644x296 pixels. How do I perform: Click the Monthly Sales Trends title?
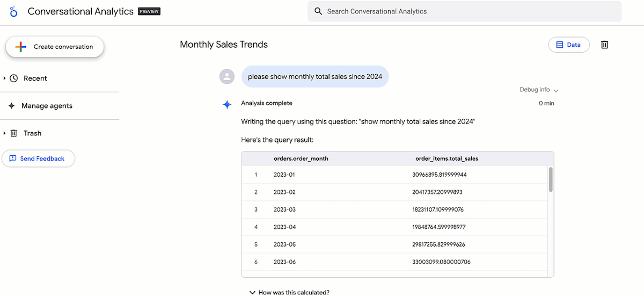pyautogui.click(x=224, y=45)
